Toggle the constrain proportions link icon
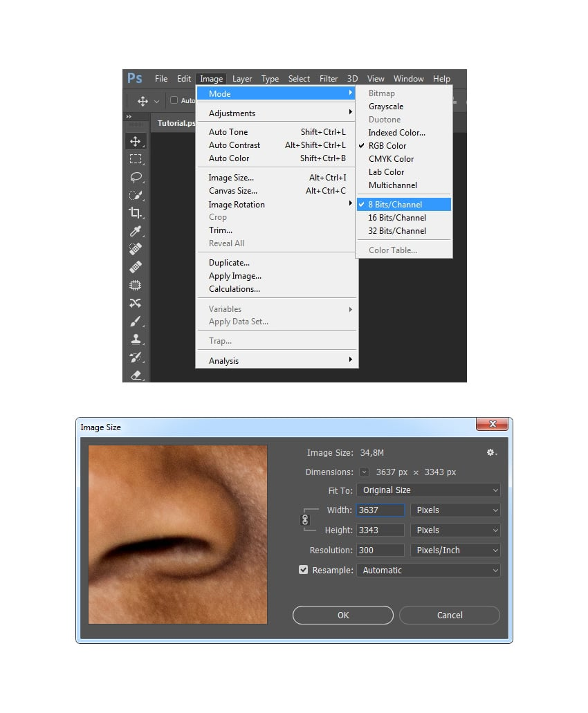 (x=305, y=520)
